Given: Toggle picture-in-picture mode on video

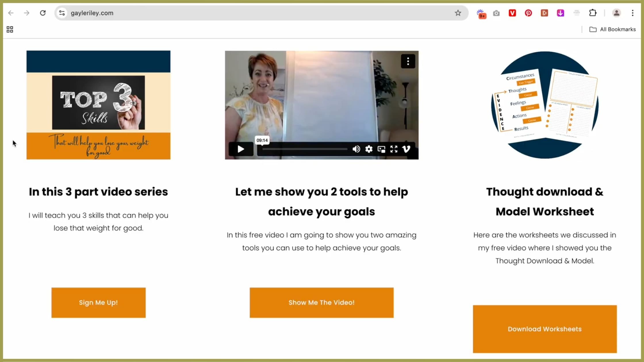Looking at the screenshot, I should (381, 149).
